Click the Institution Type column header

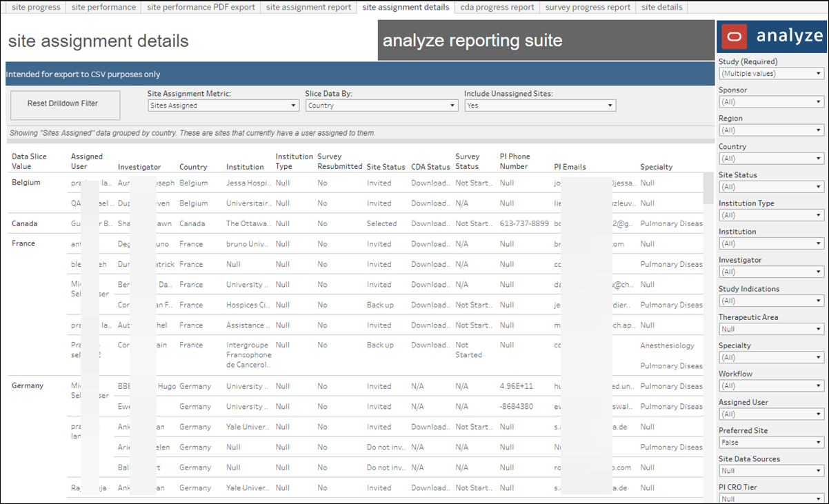click(294, 161)
